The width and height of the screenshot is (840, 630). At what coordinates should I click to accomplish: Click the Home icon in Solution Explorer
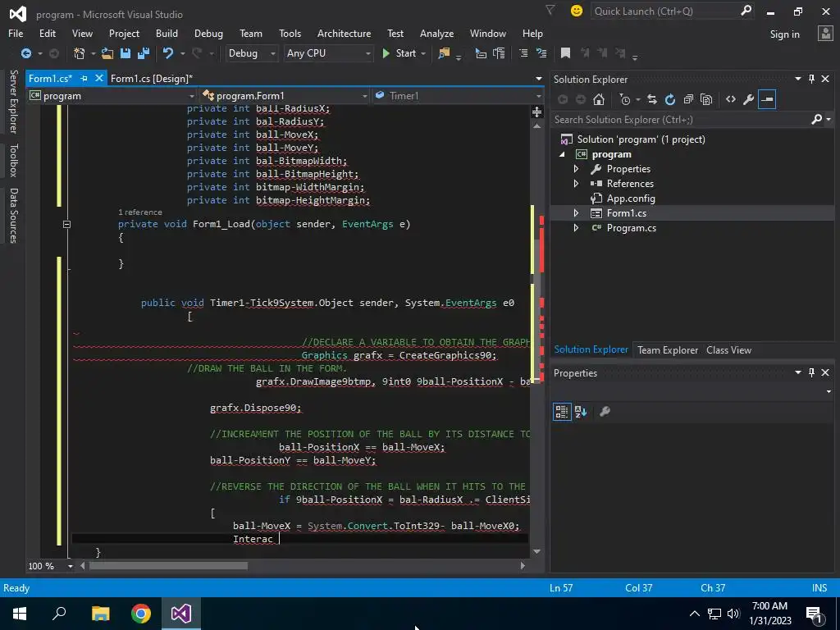pyautogui.click(x=599, y=99)
